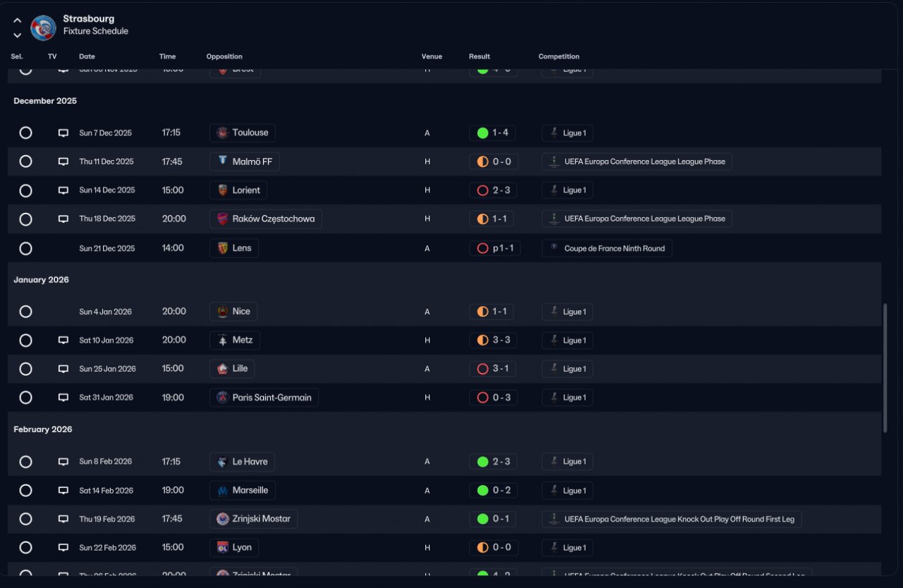Click the Malmö FF club crest
Image resolution: width=903 pixels, height=588 pixels.
(223, 161)
